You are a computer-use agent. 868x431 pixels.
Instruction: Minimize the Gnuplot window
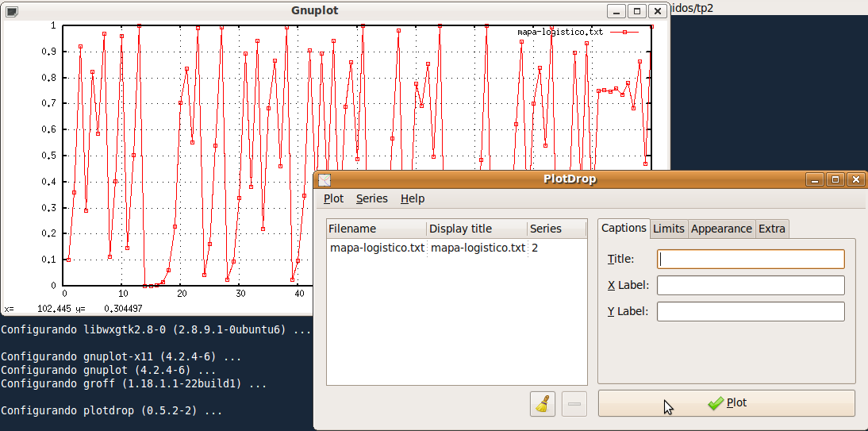coord(616,11)
